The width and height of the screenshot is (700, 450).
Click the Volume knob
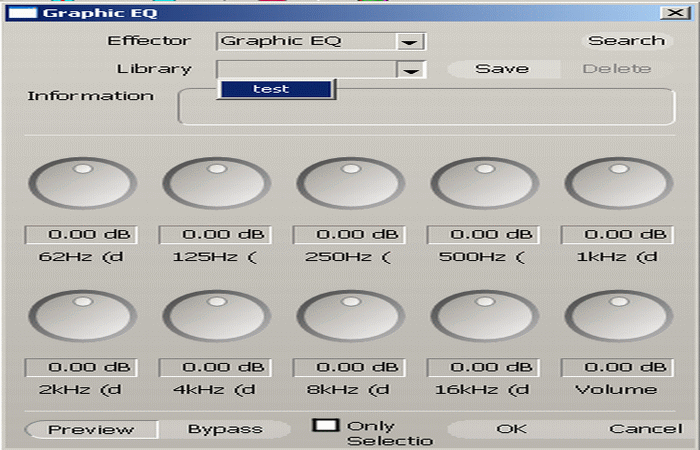pyautogui.click(x=618, y=317)
